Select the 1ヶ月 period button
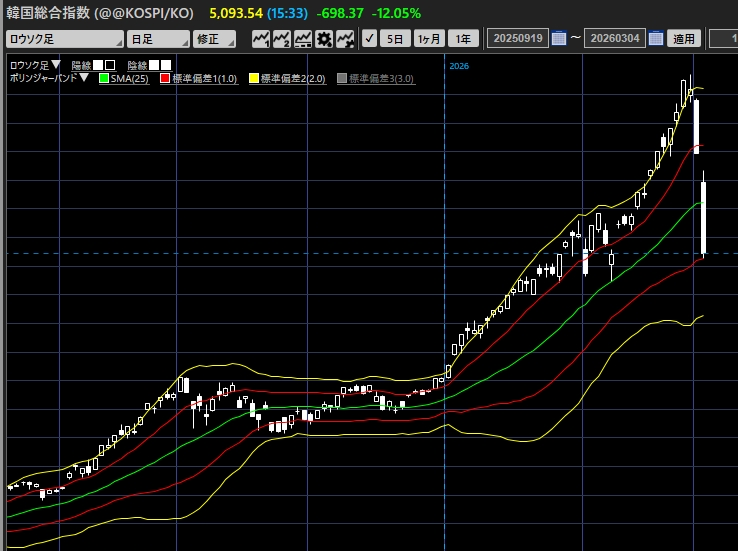 tap(428, 39)
